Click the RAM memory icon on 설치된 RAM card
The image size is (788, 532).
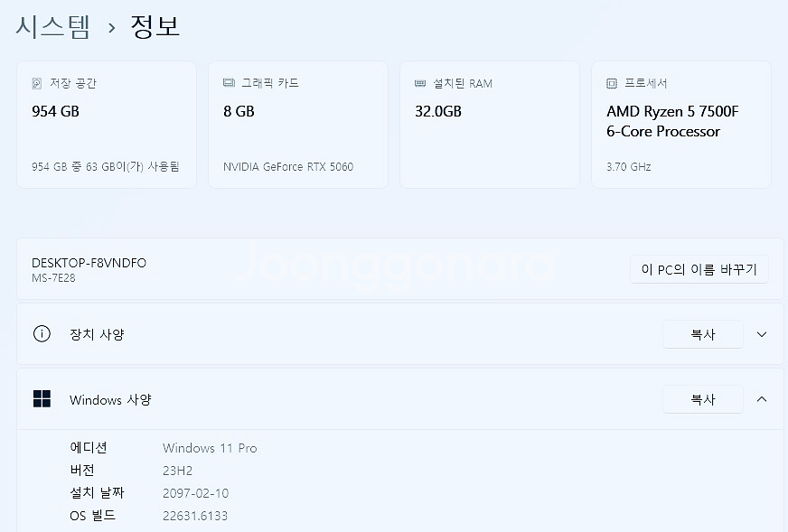point(419,82)
